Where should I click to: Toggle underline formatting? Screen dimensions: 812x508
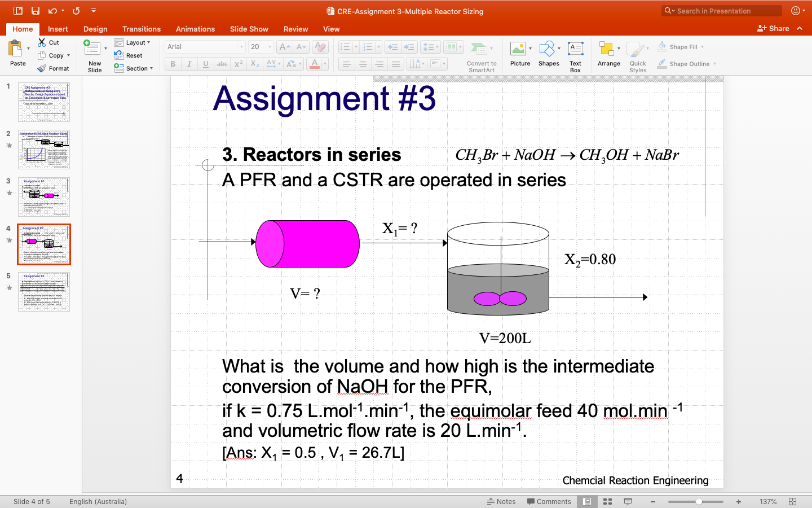point(205,64)
